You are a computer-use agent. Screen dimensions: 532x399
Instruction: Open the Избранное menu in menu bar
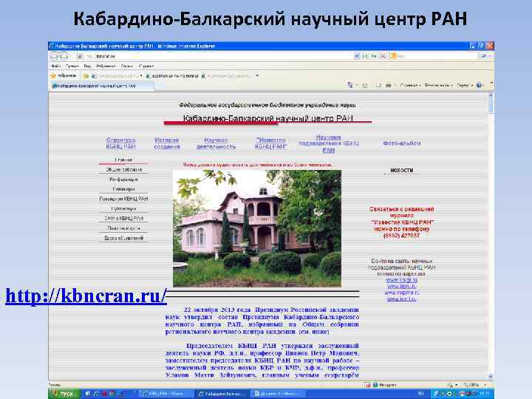pyautogui.click(x=106, y=66)
